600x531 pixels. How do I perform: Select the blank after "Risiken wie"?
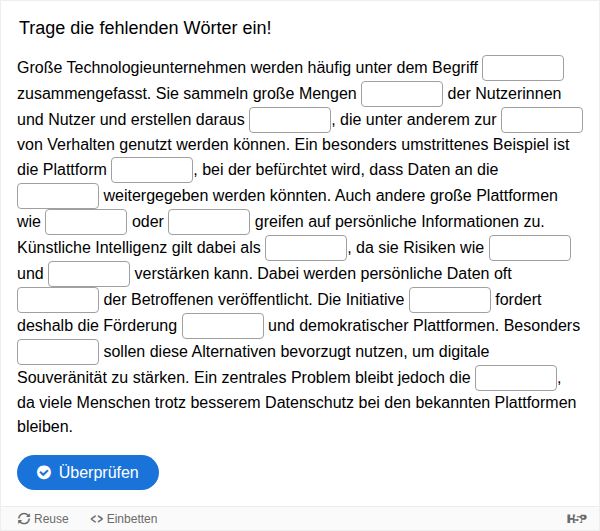pyautogui.click(x=530, y=248)
